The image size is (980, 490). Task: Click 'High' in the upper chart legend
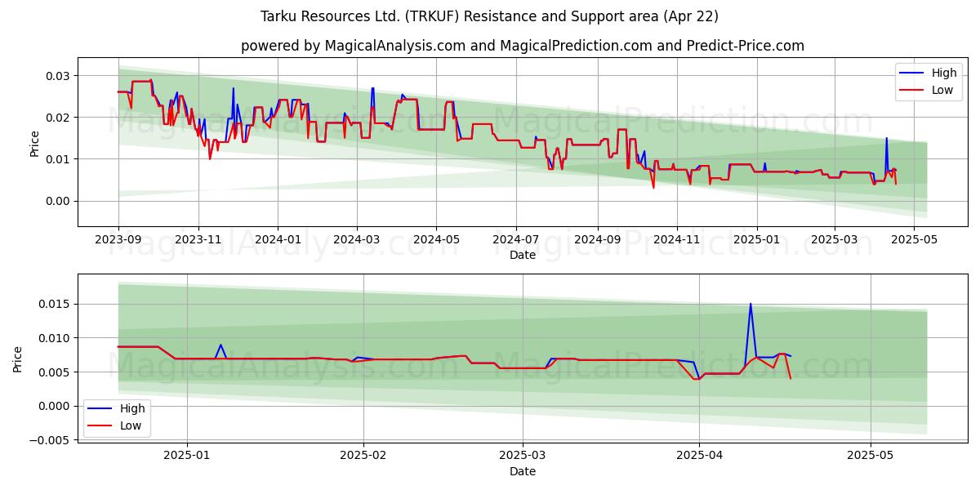tap(944, 73)
